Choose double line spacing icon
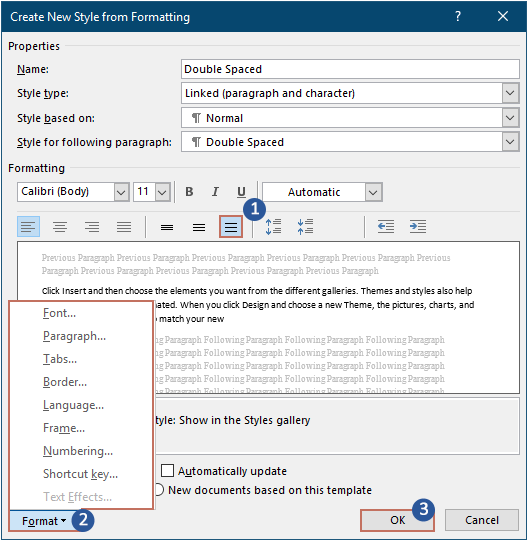The width and height of the screenshot is (528, 541). point(231,227)
